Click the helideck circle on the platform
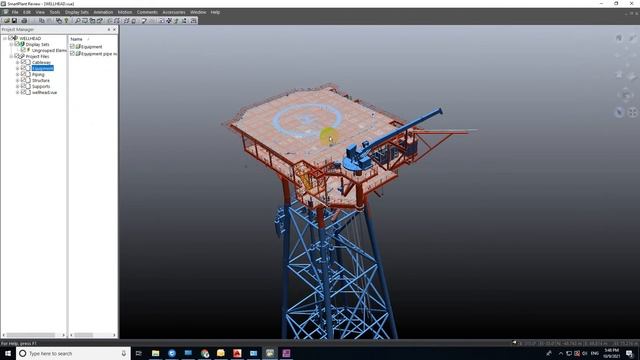Screen dimensions: 640x360 307,120
